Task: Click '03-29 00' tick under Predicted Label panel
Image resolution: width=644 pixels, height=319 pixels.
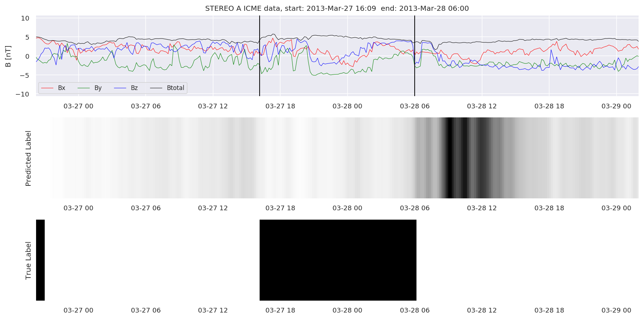Action: click(616, 208)
